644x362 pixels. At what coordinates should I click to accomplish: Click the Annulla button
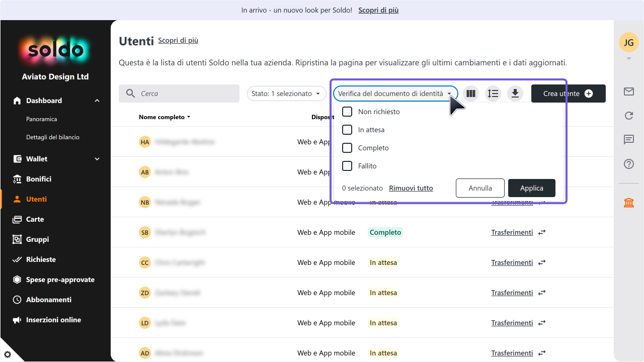pos(480,188)
